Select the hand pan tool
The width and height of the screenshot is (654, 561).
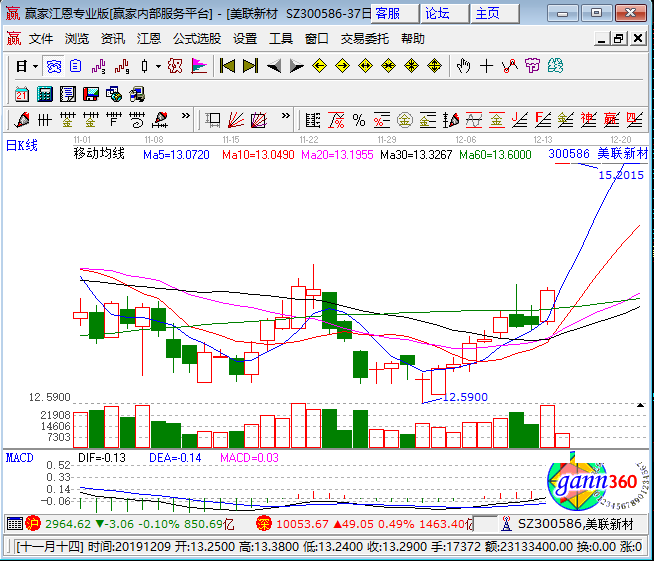(x=463, y=66)
